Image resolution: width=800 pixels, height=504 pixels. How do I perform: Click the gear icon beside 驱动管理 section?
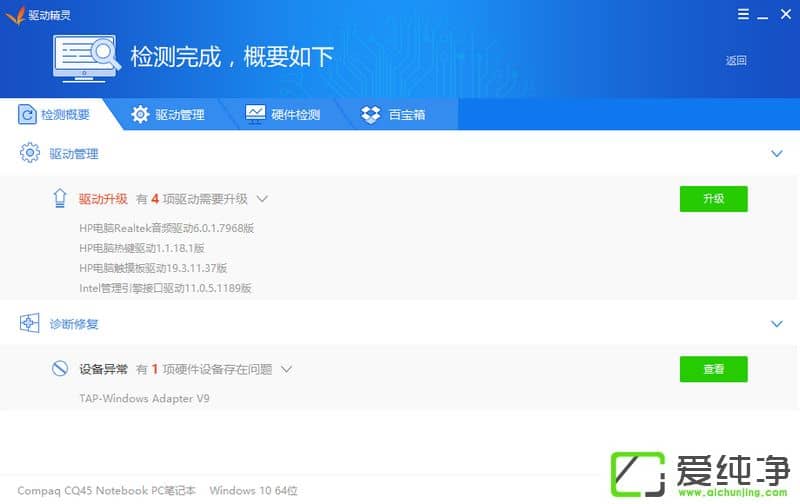click(x=29, y=154)
